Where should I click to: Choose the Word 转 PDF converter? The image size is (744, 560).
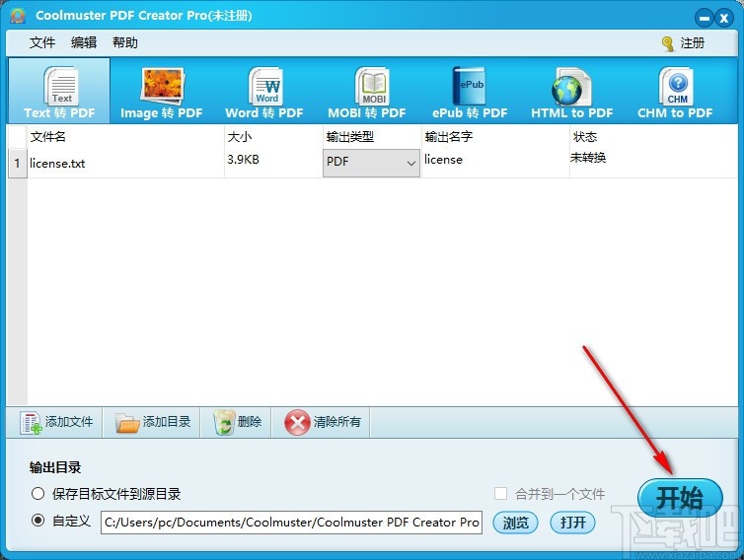click(264, 91)
